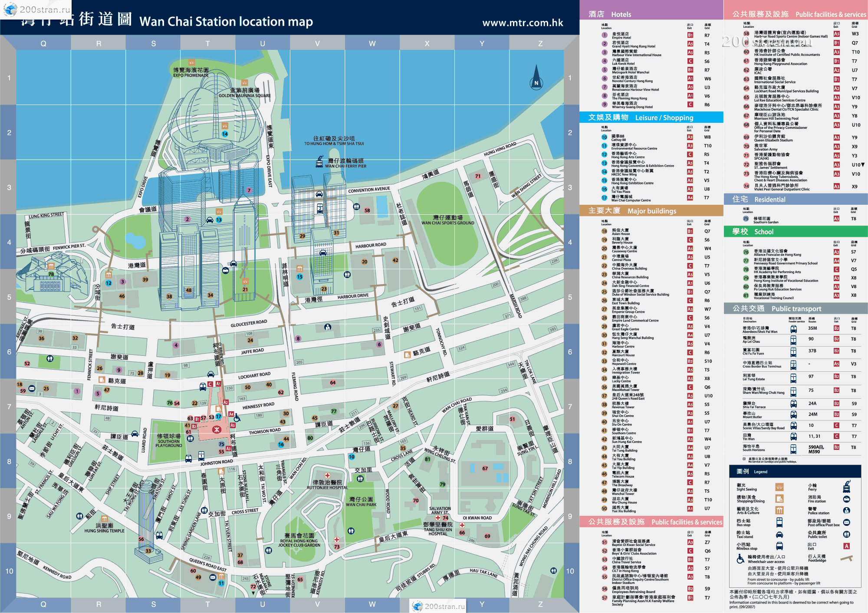
Task: Click the Arts & Culture legend icon
Action: pyautogui.click(x=779, y=511)
